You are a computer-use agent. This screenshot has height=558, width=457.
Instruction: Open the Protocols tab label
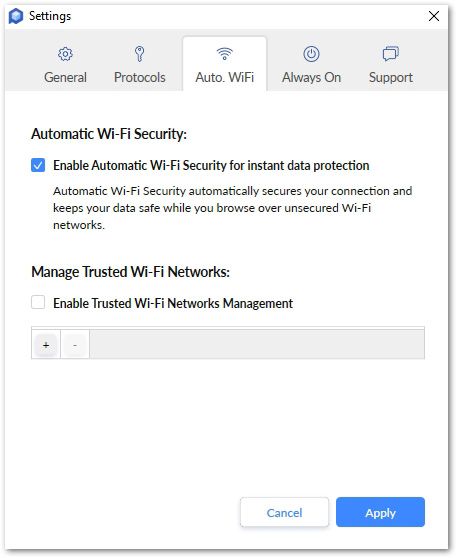tap(140, 77)
